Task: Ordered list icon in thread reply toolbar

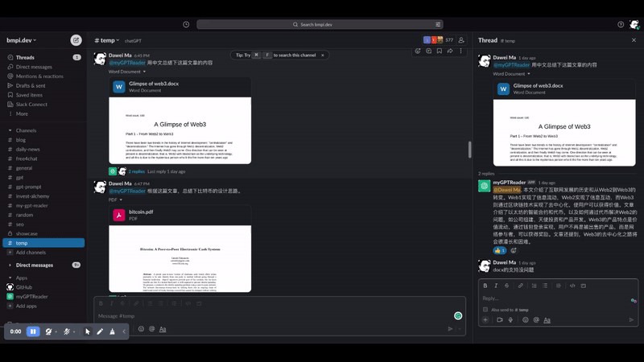Action: tap(534, 286)
